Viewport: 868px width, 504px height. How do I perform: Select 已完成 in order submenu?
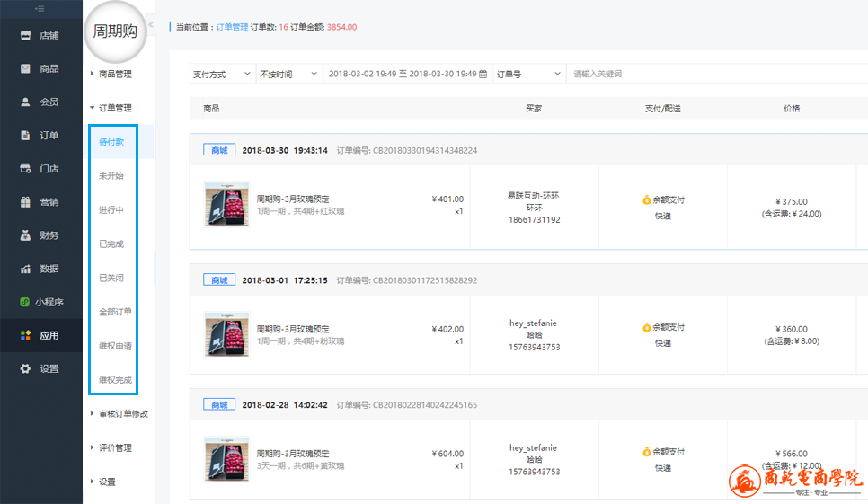pyautogui.click(x=111, y=243)
